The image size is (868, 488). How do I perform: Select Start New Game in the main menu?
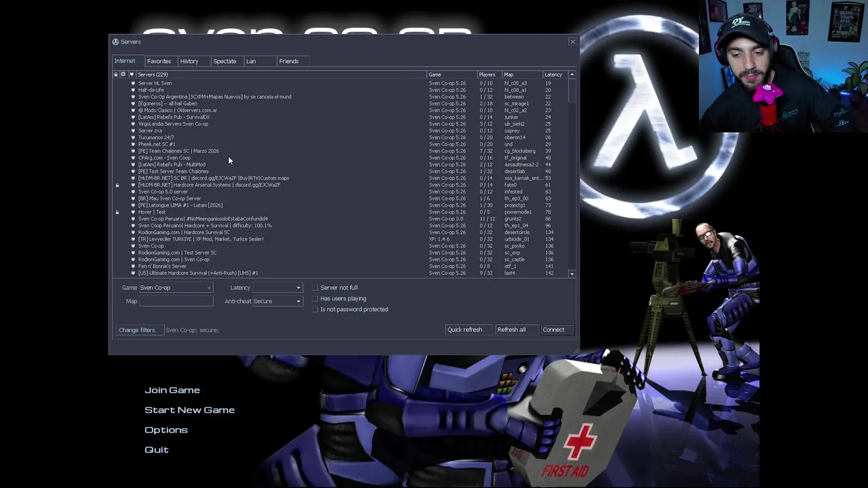point(190,410)
